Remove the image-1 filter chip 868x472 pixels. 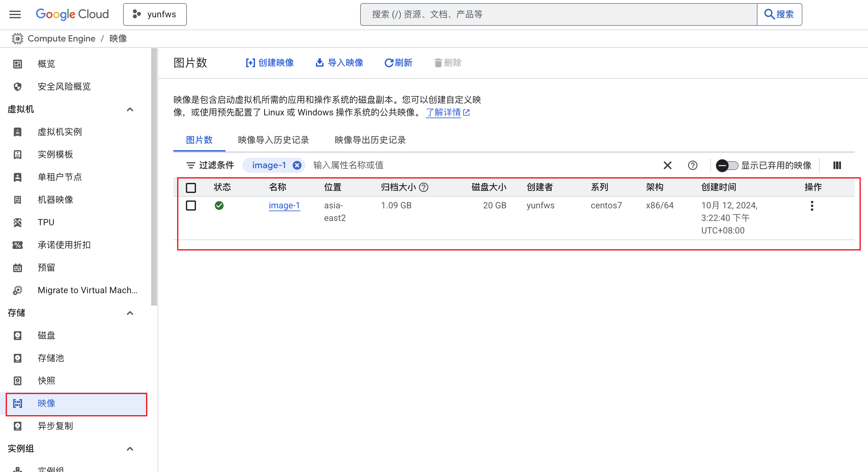[x=296, y=165]
